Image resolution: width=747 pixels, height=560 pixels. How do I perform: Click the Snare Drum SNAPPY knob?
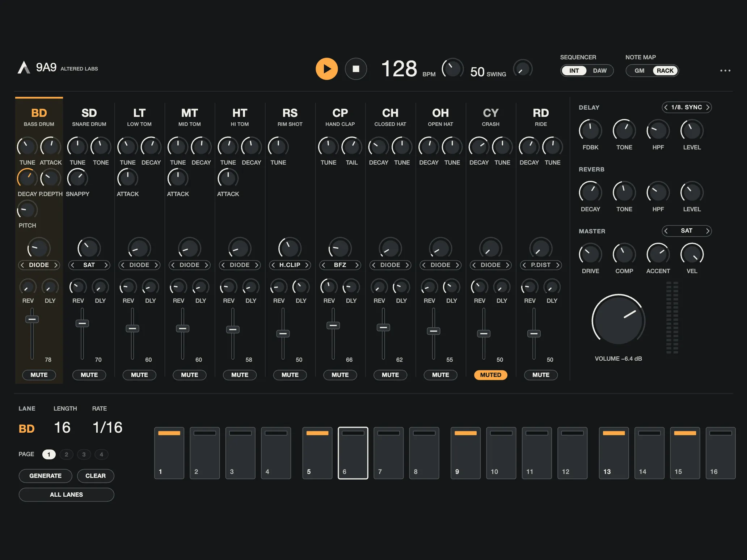77,178
